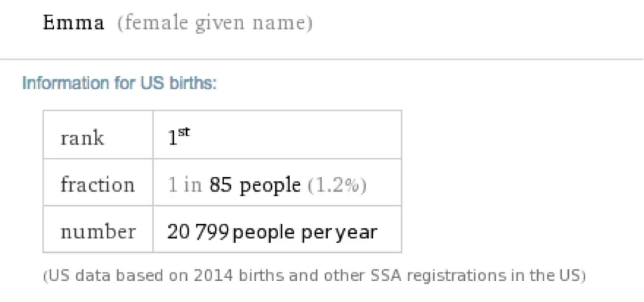644x302 pixels.
Task: Click the "1 in" fraction prefix
Action: tap(185, 185)
